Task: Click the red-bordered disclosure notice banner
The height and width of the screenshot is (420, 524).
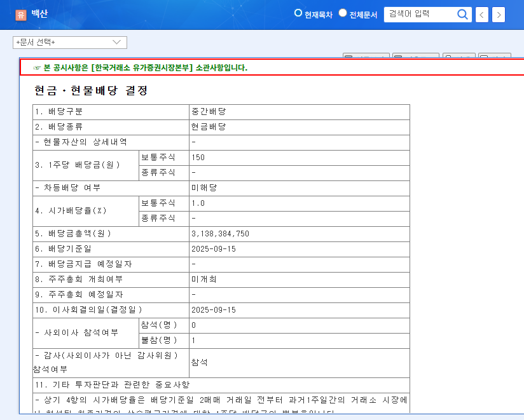Action: (262, 68)
